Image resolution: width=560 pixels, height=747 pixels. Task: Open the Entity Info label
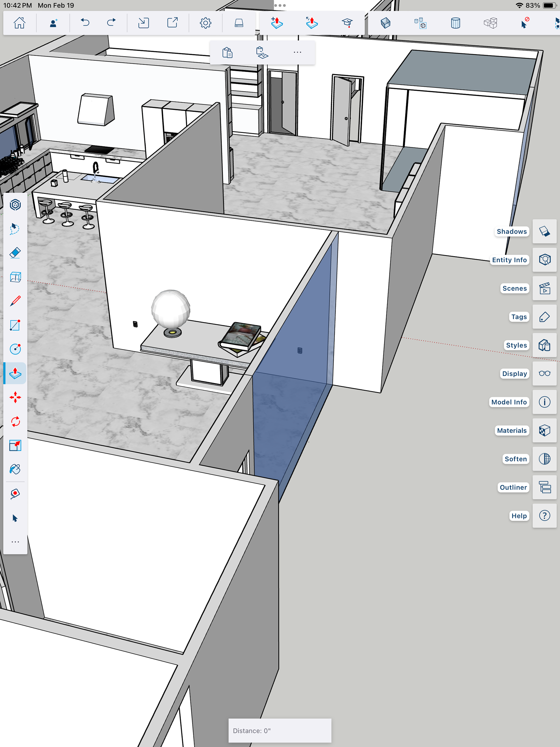point(509,260)
